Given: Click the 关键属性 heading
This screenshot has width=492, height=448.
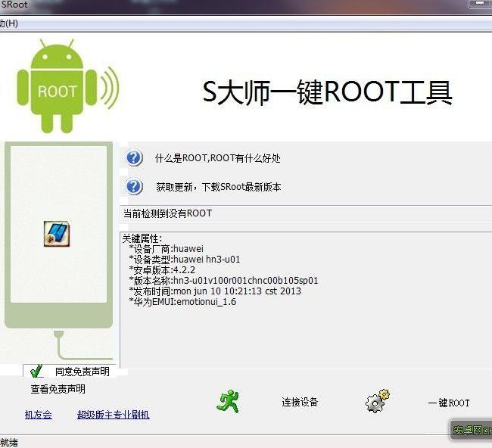Looking at the screenshot, I should pyautogui.click(x=142, y=238).
